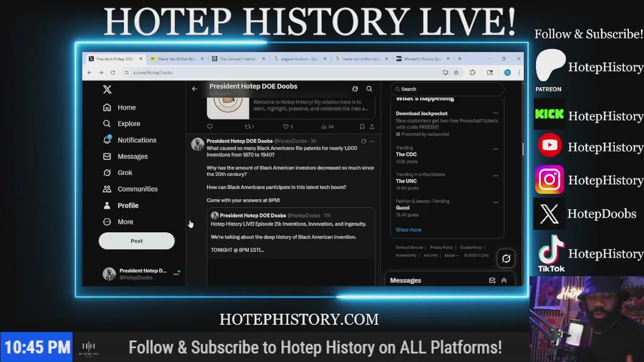Viewport: 644px width, 362px height.
Task: Open Cookie Policy link
Action: pyautogui.click(x=471, y=247)
